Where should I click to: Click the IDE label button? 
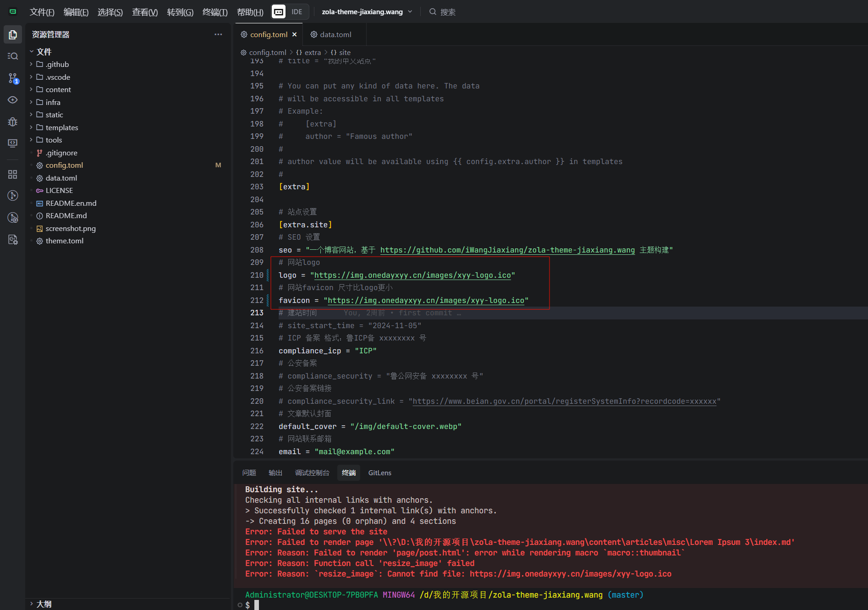coord(297,12)
